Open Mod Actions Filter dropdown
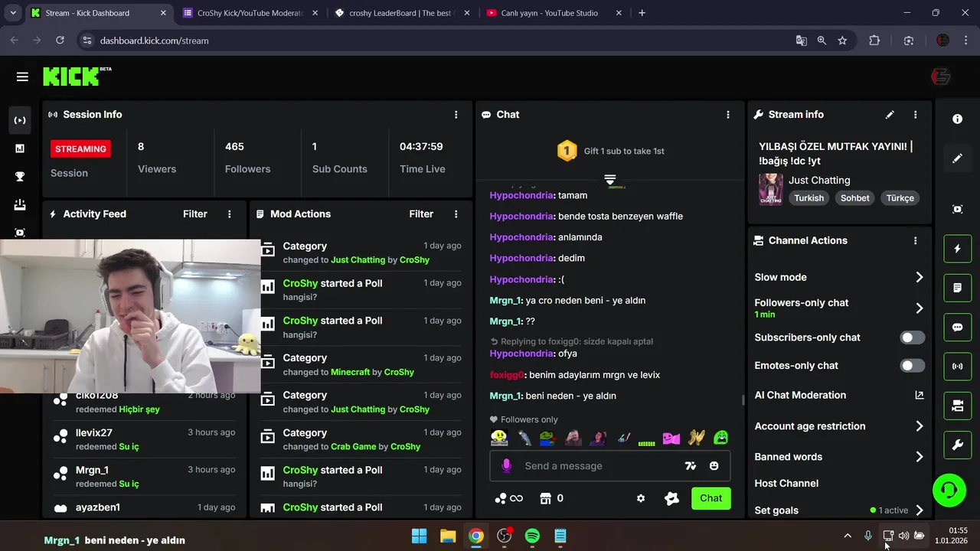Image resolution: width=980 pixels, height=551 pixels. tap(421, 214)
